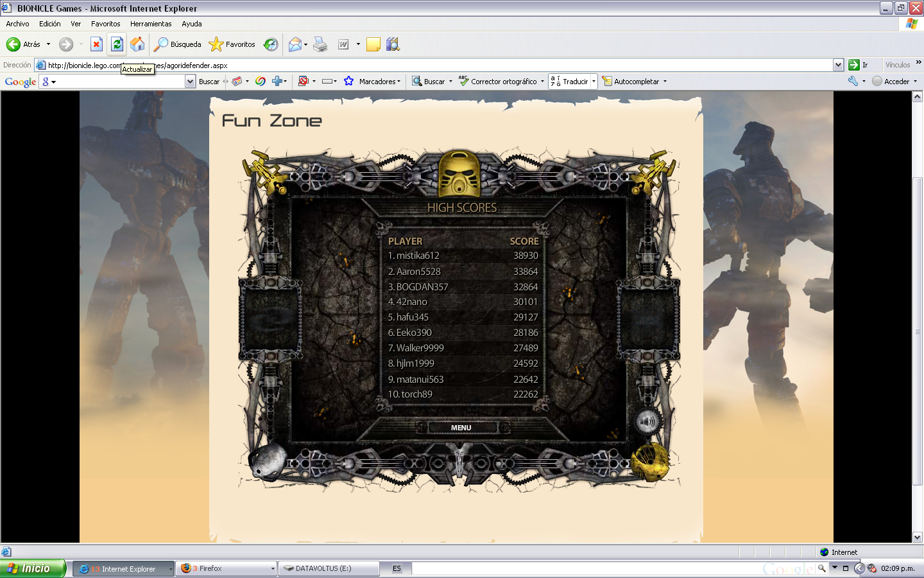The width and height of the screenshot is (924, 578).
Task: Open the Archivo menu
Action: click(17, 24)
